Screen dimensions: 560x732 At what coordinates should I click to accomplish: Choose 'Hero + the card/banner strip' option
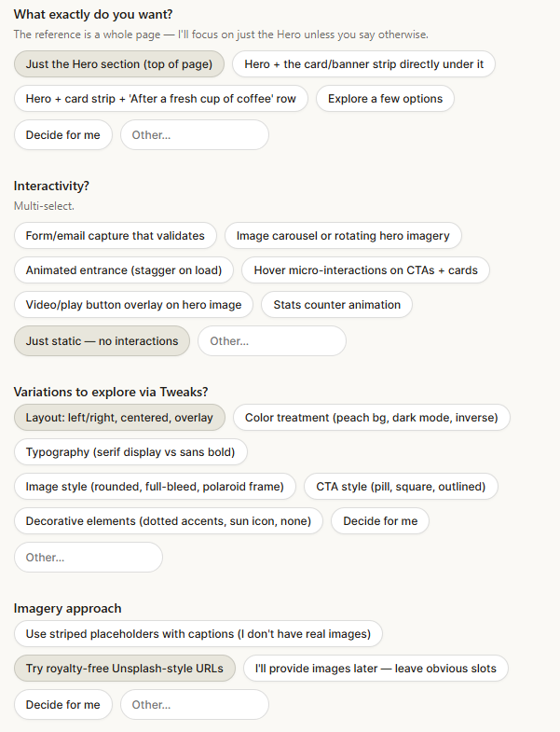click(x=363, y=64)
